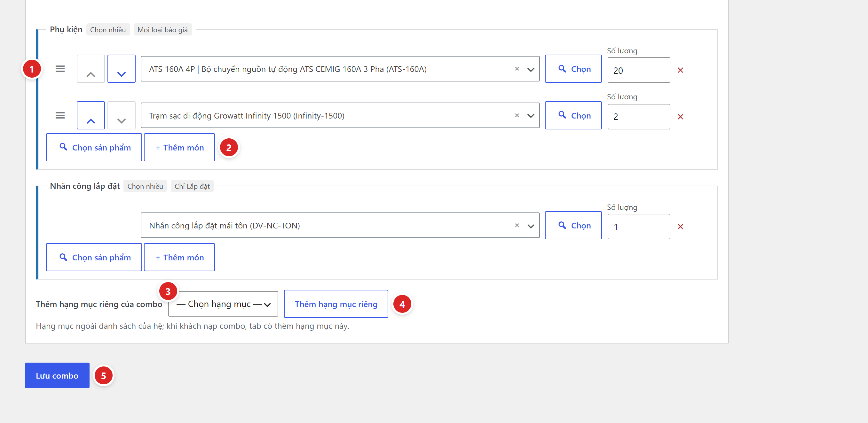Viewport: 868px width, 423px height.
Task: Clear the ATS 160A selection
Action: point(517,69)
